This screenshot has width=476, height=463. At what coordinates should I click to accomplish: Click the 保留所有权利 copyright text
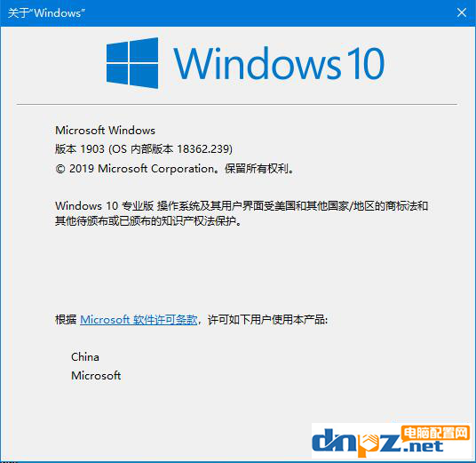point(256,169)
